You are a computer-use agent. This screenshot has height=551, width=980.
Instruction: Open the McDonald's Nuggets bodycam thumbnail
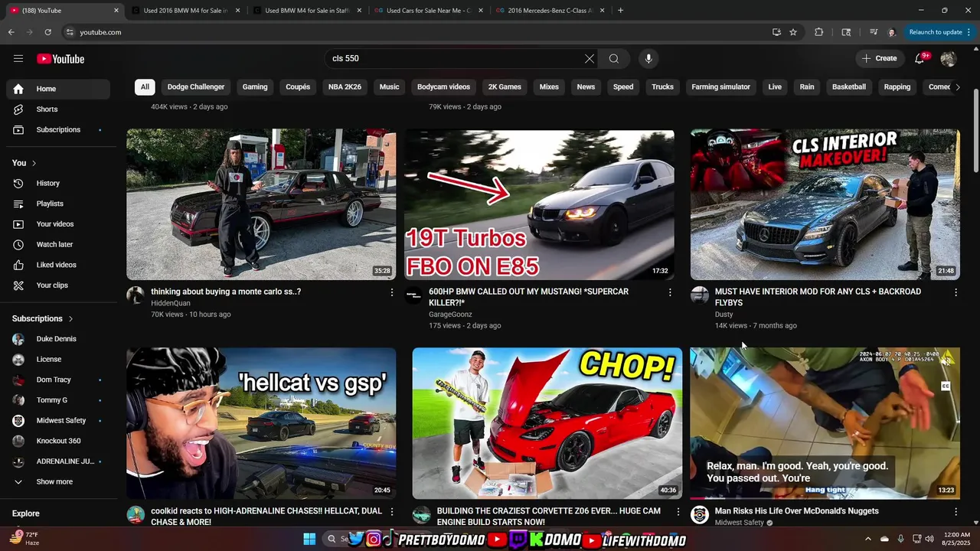click(x=825, y=423)
